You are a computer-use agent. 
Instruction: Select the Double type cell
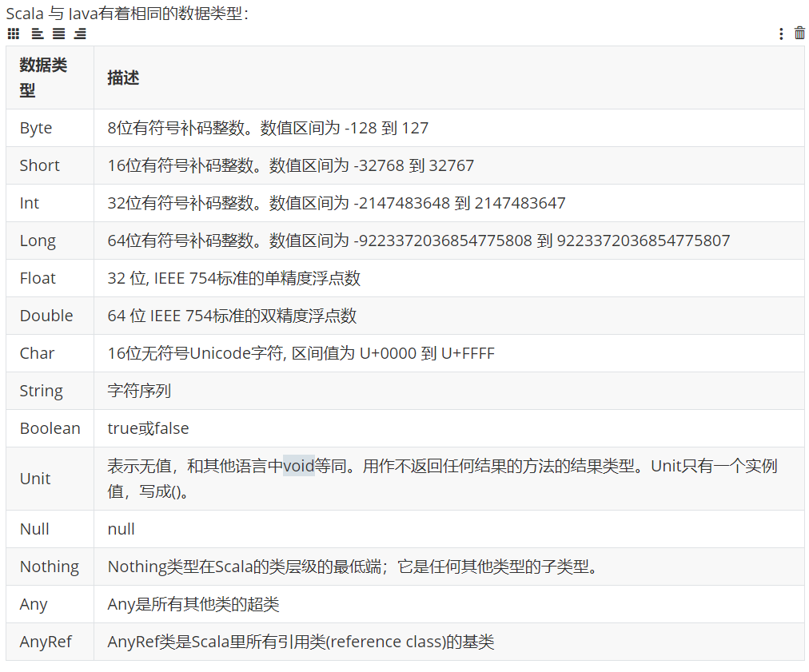coord(50,316)
